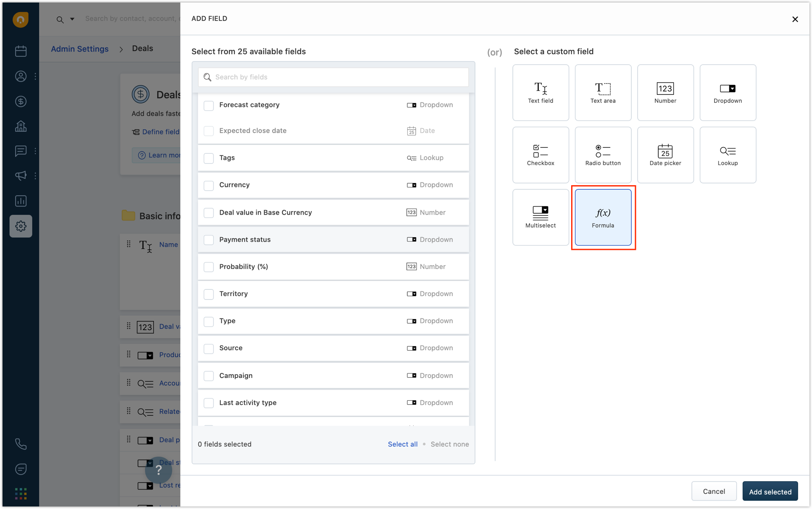Check the Forecast category checkbox
The height and width of the screenshot is (509, 812).
(208, 105)
